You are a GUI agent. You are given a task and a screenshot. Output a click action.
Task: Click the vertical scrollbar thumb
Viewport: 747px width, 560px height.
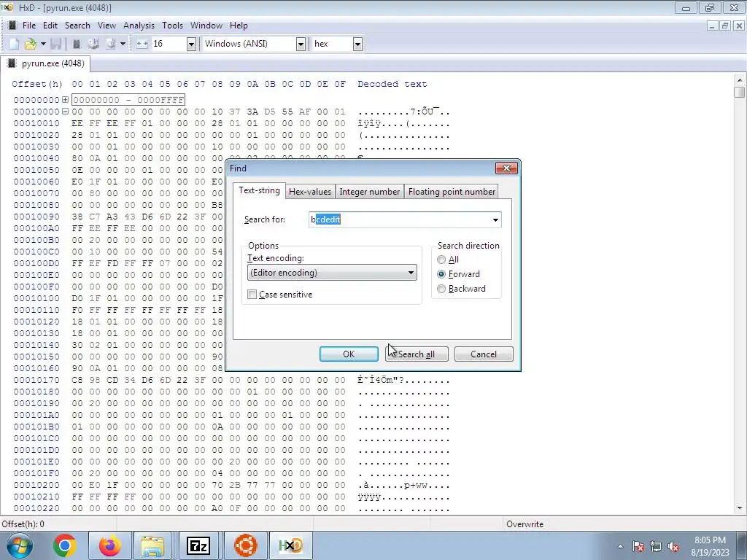(x=740, y=92)
